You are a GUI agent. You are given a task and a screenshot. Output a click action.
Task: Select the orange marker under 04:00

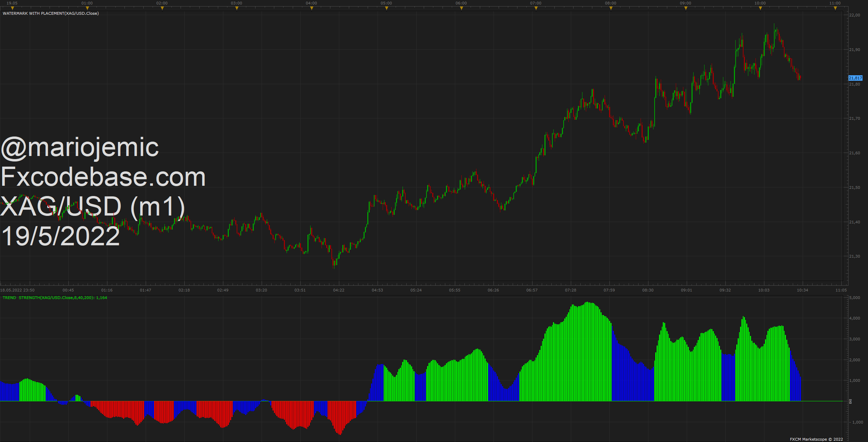coord(312,8)
